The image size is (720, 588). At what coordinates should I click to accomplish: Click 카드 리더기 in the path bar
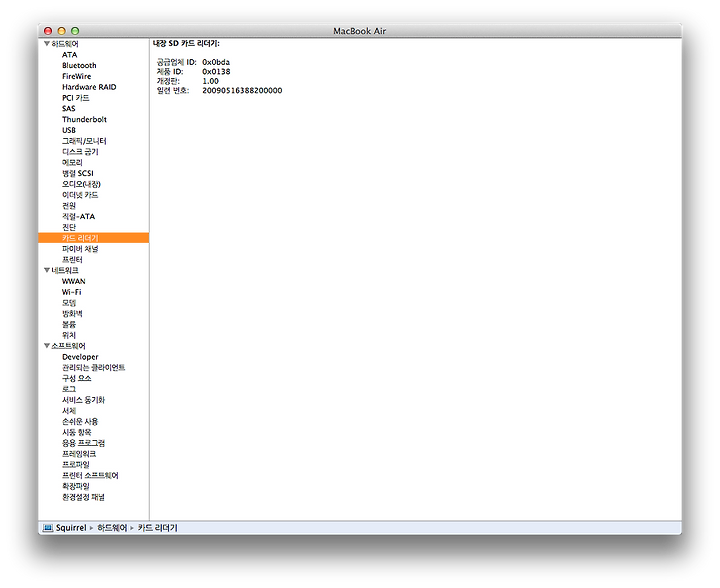157,528
